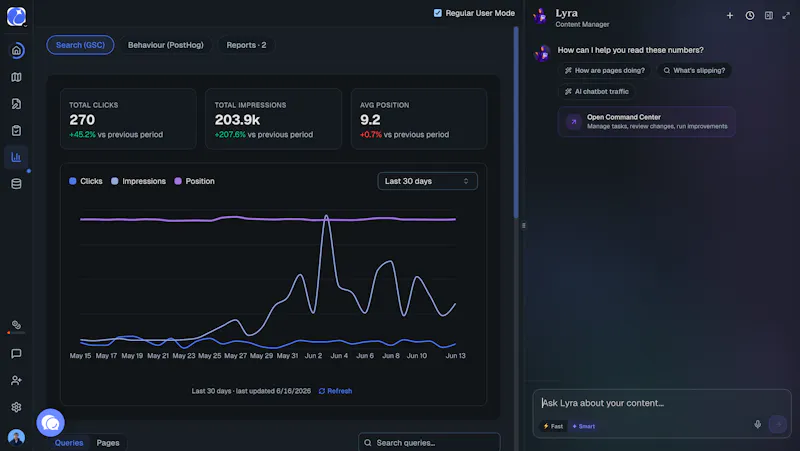The width and height of the screenshot is (800, 451).
Task: Toggle the Clicks series in chart legend
Action: 86,181
